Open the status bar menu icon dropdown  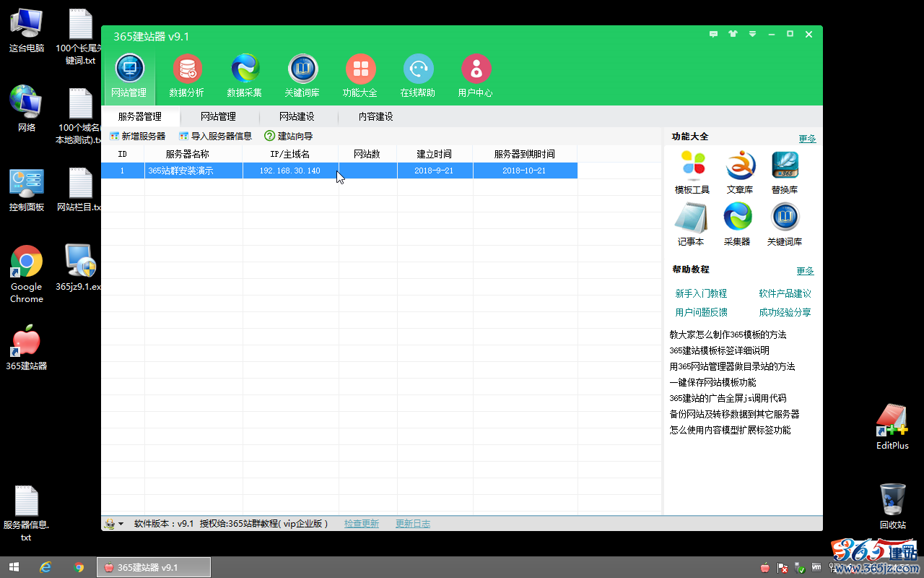[x=113, y=524]
